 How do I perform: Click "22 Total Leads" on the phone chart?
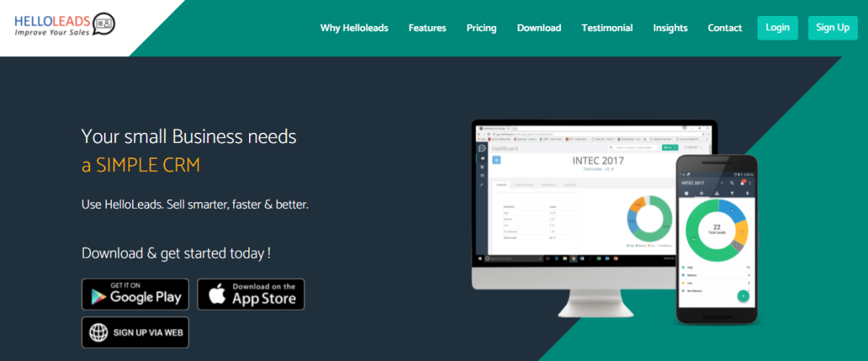716,229
